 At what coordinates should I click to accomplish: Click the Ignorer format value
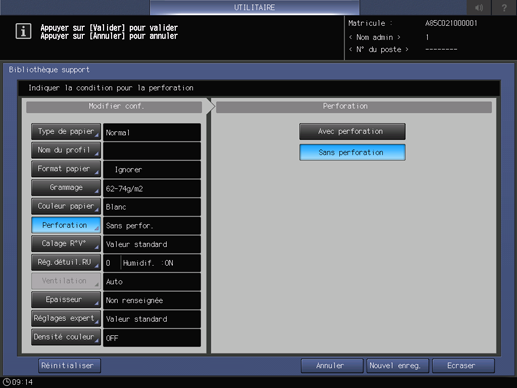coord(152,170)
